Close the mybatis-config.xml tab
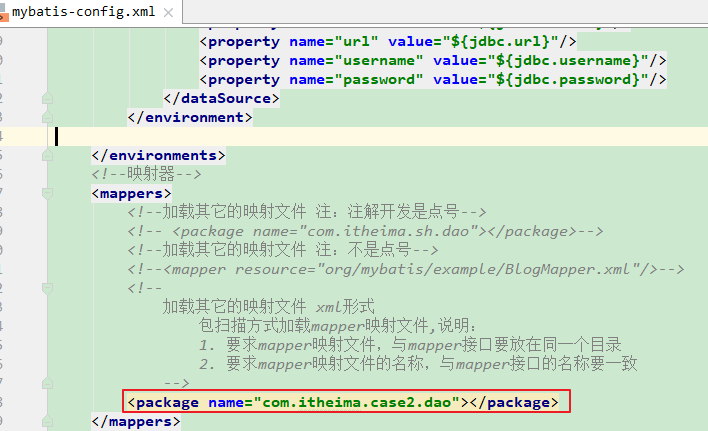Viewport: 708px width, 431px height. pos(168,13)
